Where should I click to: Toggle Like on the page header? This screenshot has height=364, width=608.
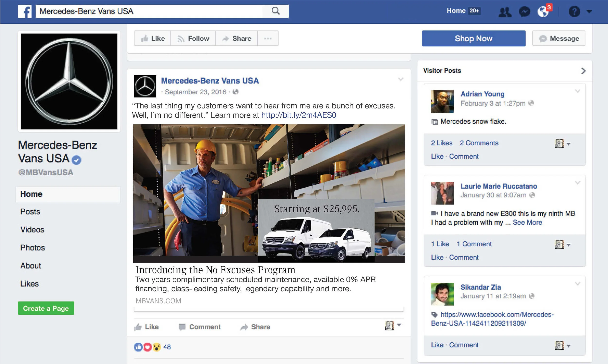click(152, 38)
